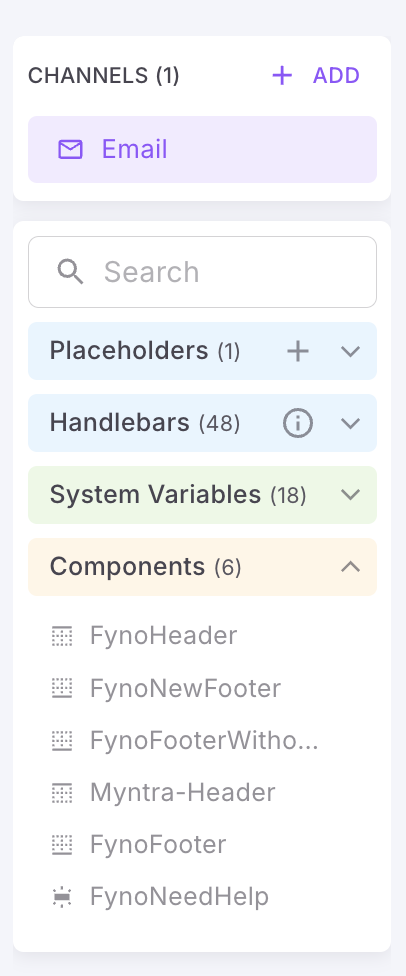The image size is (406, 976).
Task: Click the plus icon next to ADD
Action: tap(282, 76)
